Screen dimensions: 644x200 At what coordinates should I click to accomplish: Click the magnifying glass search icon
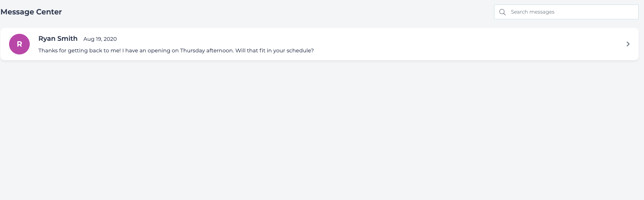(x=502, y=12)
